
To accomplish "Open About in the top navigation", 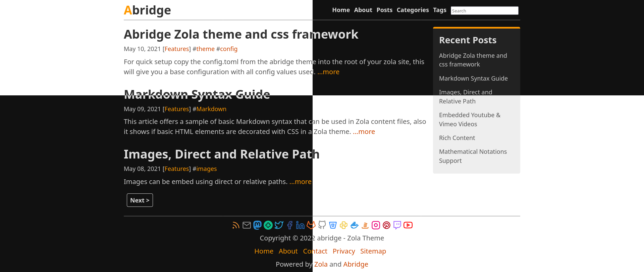I will [363, 10].
